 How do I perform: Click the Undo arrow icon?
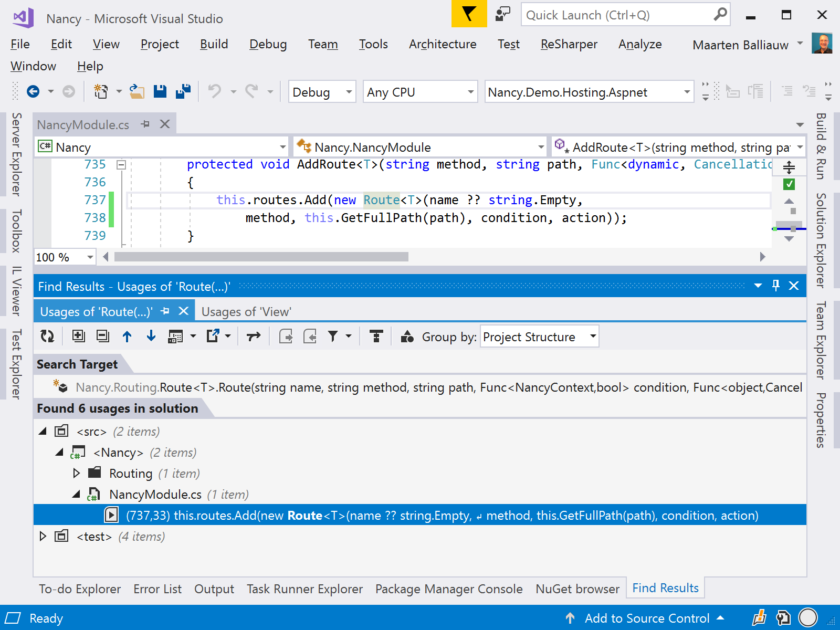214,92
